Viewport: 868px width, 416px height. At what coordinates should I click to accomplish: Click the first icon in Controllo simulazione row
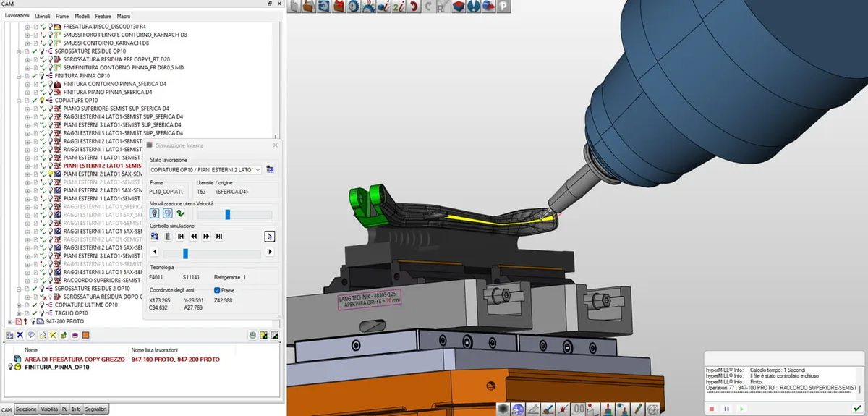tap(155, 236)
